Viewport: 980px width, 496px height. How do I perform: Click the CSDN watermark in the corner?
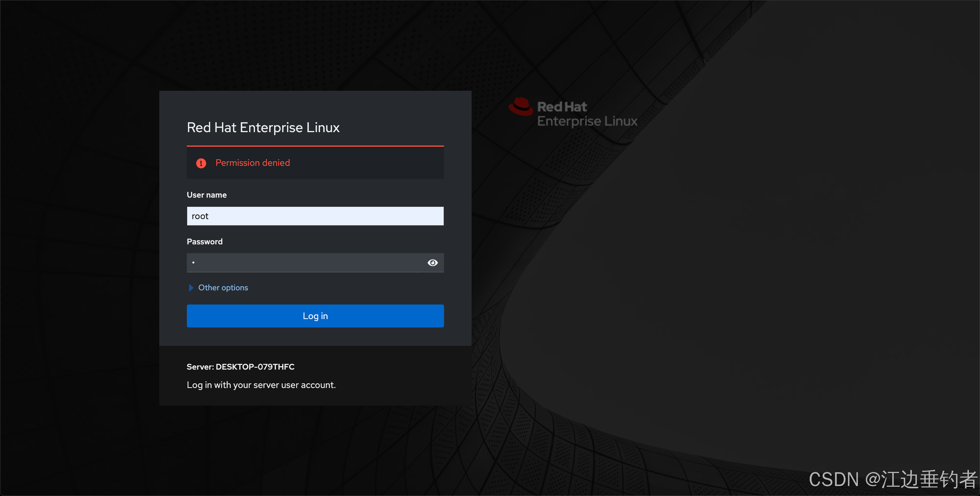point(893,479)
